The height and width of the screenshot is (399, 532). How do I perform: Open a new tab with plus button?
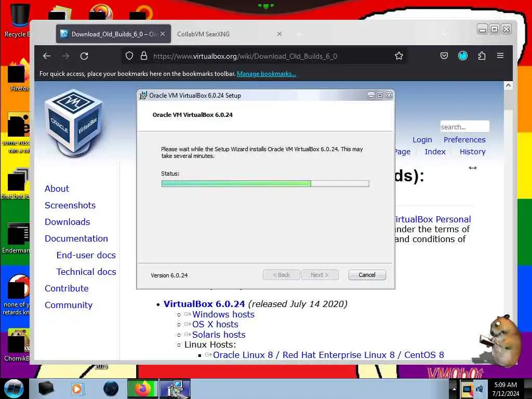coord(299,34)
